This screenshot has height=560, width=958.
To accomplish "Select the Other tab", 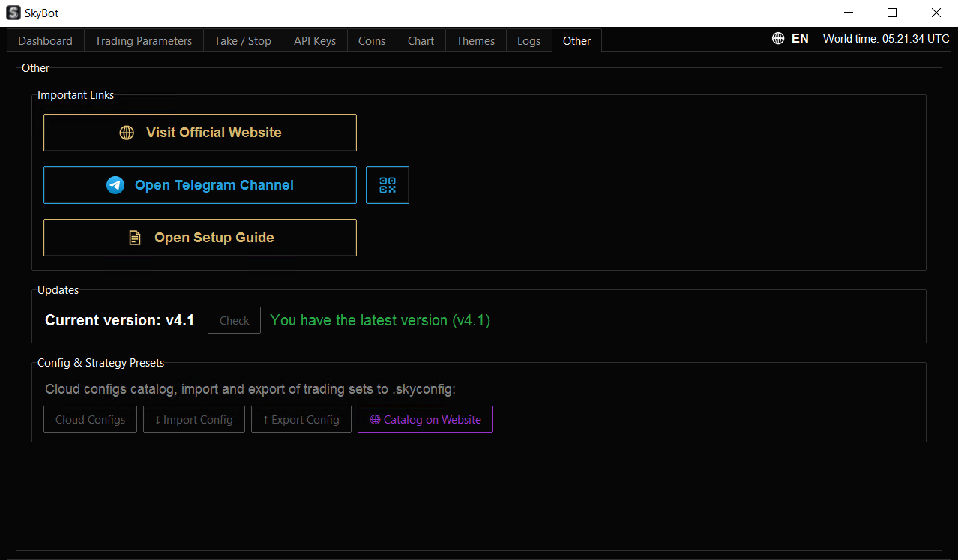I will click(577, 41).
